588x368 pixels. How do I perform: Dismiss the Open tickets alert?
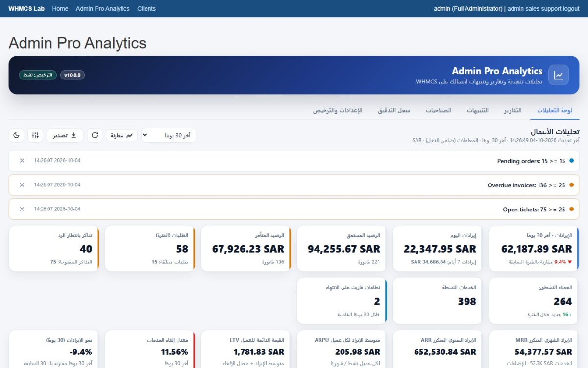[22, 209]
